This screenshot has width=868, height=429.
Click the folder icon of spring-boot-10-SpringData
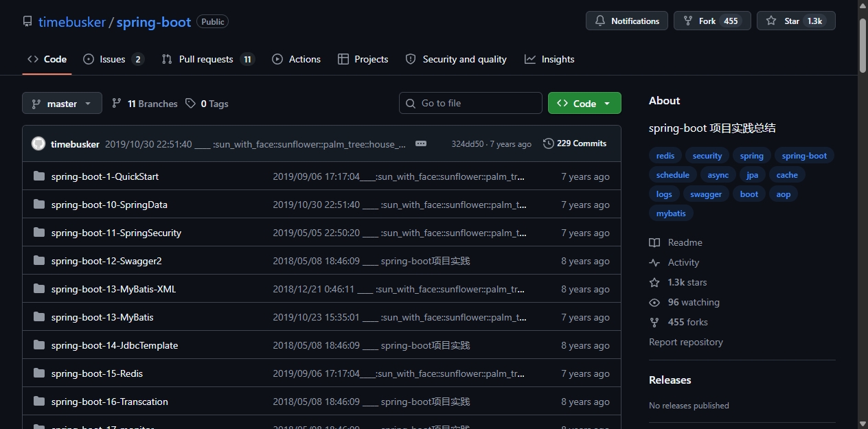[38, 205]
